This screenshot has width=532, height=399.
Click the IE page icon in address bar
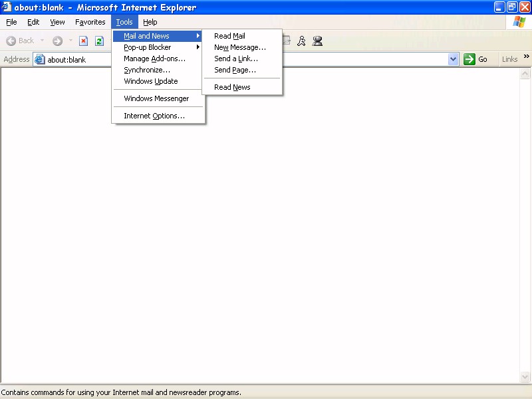[40, 59]
